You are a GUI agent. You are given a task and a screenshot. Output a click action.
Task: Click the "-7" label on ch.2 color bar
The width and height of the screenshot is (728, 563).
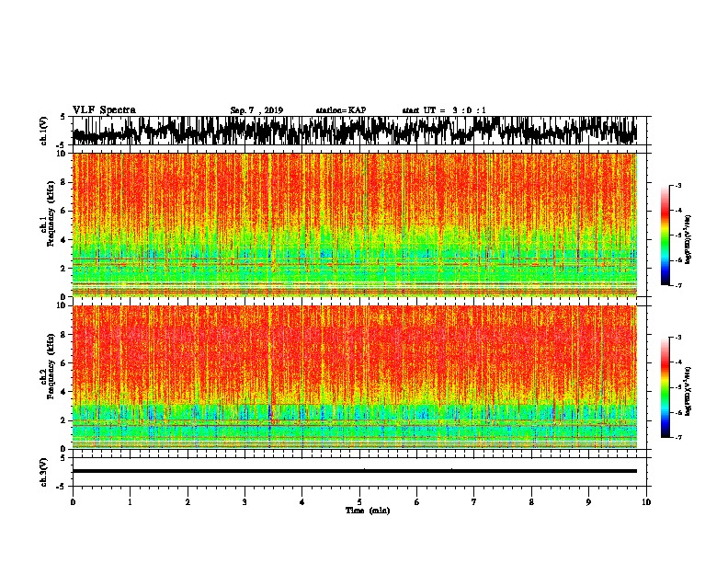[x=678, y=438]
